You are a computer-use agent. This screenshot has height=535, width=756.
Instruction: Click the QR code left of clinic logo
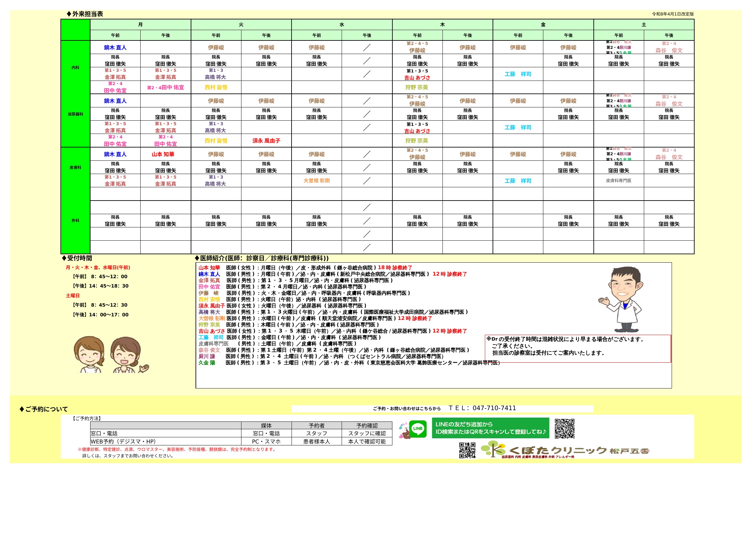coord(467,450)
